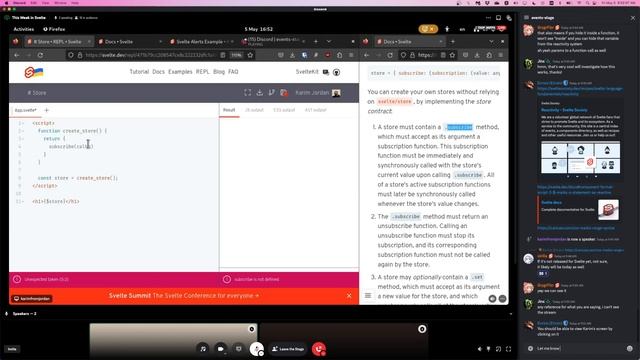The width and height of the screenshot is (640, 360).
Task: Open the Firefox app menu in top bar
Action: point(54,29)
